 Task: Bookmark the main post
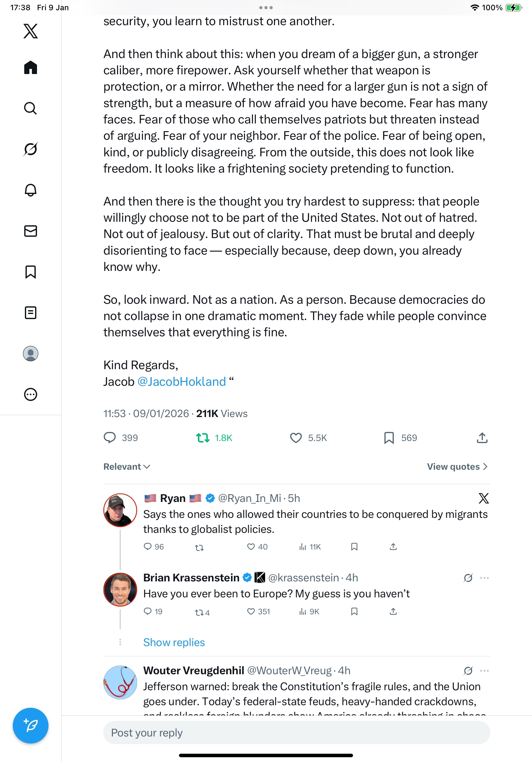(389, 438)
